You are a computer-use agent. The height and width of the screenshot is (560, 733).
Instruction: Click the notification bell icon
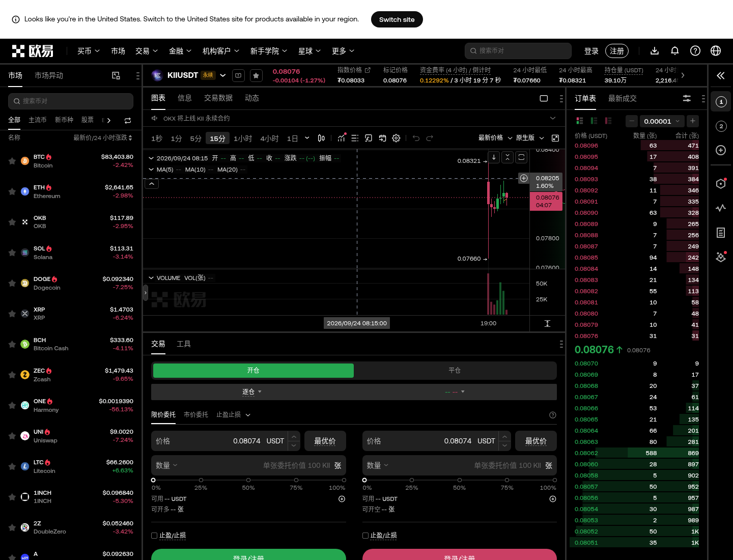click(675, 51)
